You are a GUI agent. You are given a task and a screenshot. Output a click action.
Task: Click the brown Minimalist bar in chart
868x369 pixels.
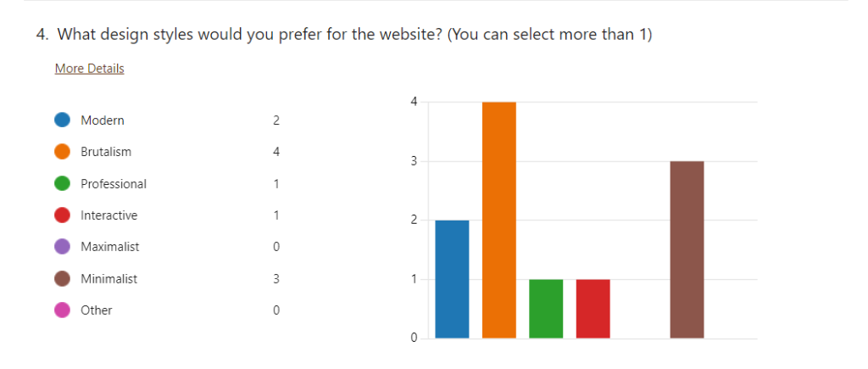[687, 250]
